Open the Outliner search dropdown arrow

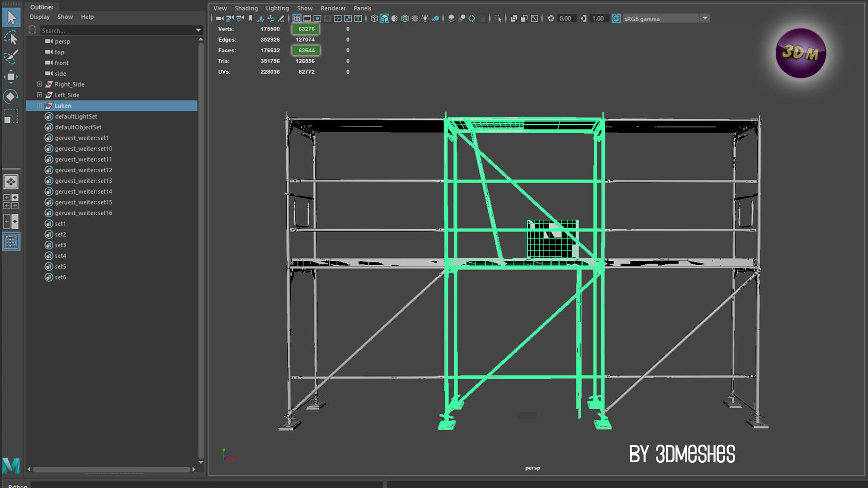click(198, 30)
